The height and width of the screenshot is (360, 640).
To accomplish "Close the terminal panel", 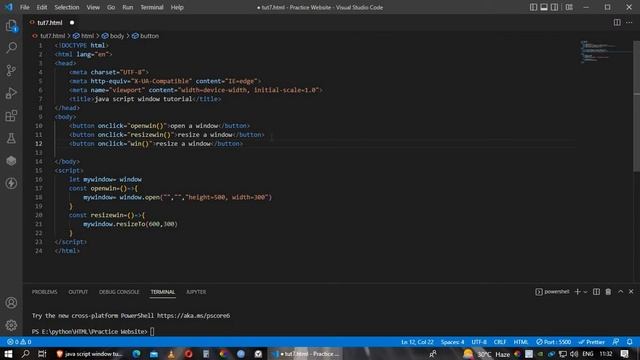I will coord(631,291).
